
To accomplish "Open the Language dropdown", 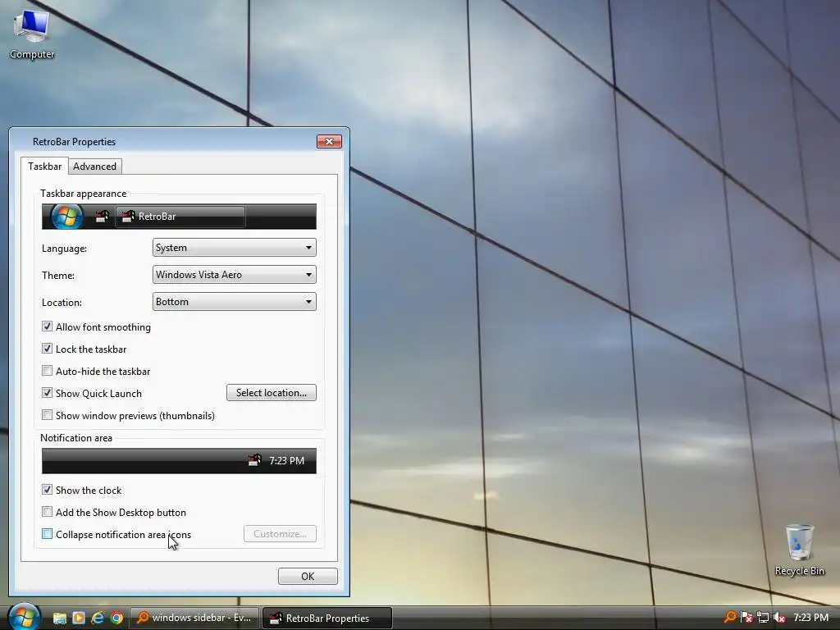I will point(234,248).
